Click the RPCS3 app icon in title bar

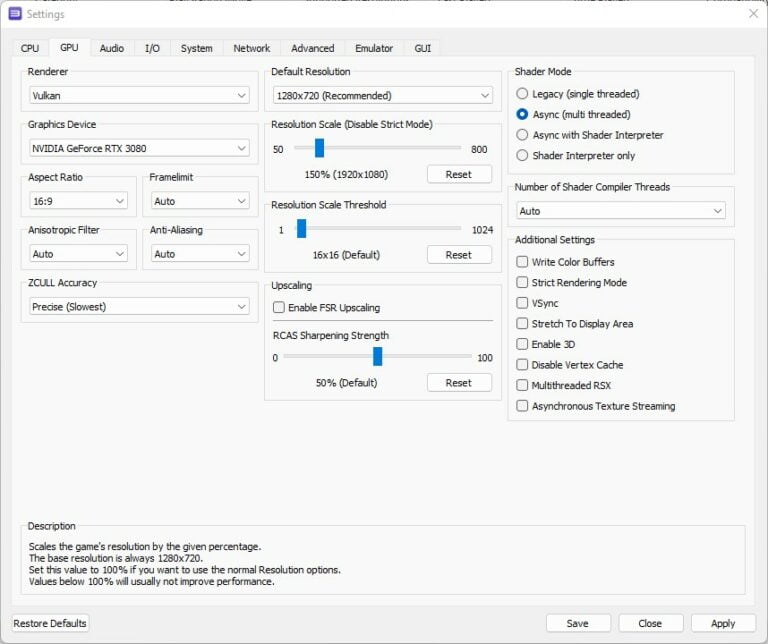coord(14,14)
